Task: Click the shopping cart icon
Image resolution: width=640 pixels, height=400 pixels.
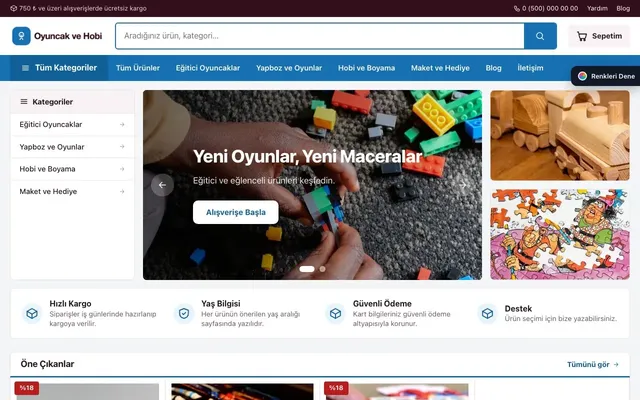Action: tap(582, 36)
